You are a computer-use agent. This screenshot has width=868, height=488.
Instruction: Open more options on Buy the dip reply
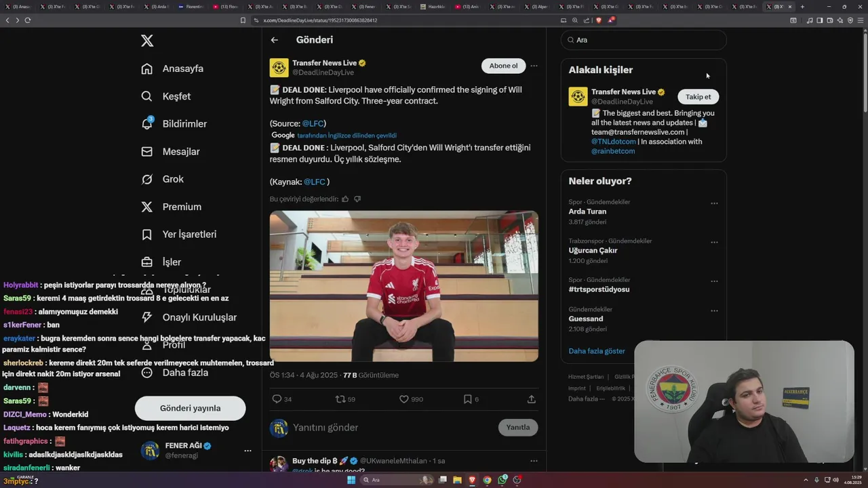[x=534, y=461]
